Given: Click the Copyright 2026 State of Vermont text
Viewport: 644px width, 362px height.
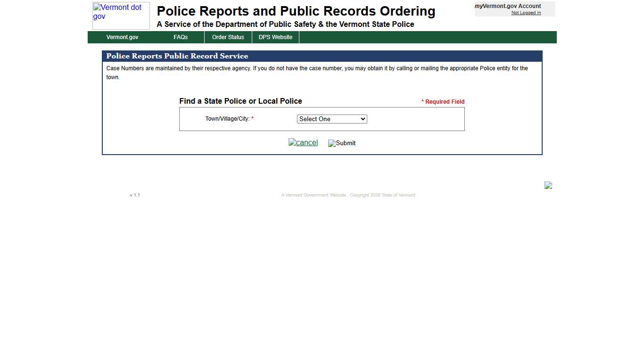Looking at the screenshot, I should coord(382,195).
